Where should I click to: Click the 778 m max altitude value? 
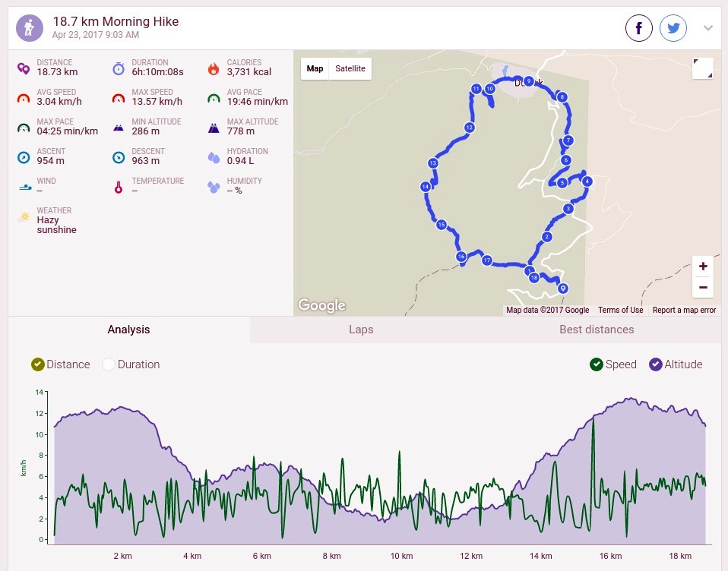tap(240, 131)
